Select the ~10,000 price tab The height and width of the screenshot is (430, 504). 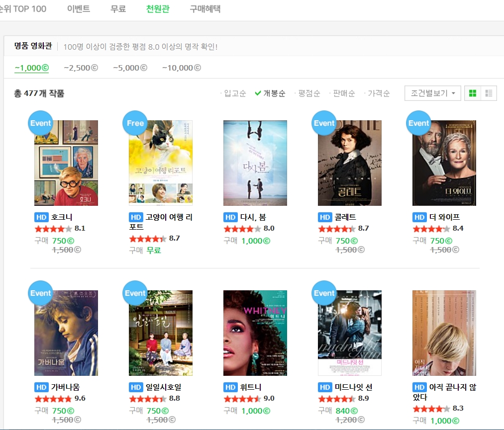181,68
